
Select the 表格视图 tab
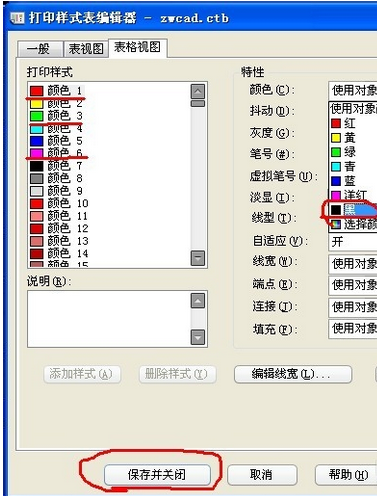tap(137, 47)
